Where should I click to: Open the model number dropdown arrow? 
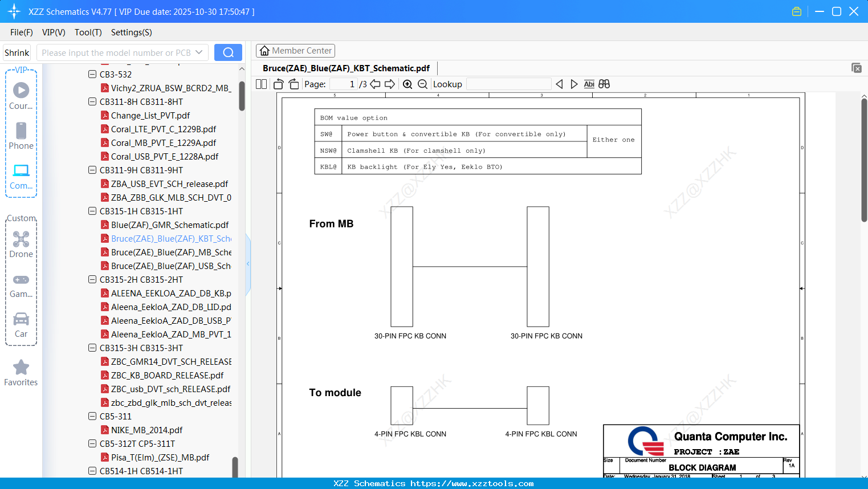(199, 52)
